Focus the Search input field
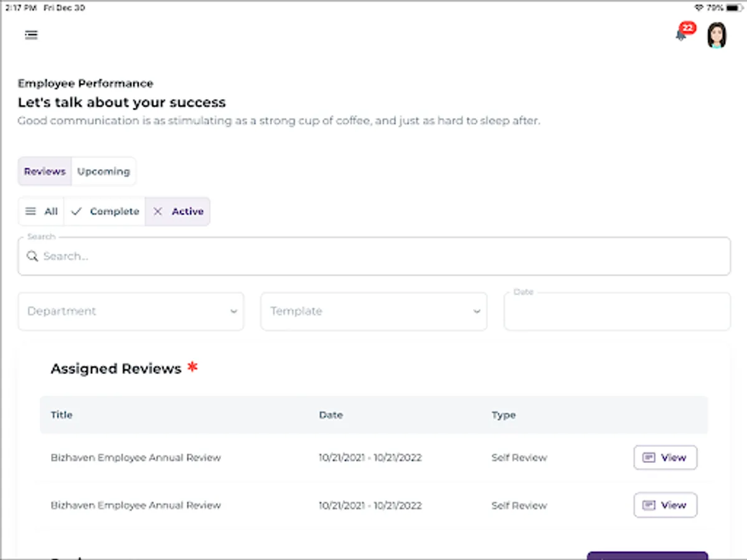 click(x=374, y=256)
